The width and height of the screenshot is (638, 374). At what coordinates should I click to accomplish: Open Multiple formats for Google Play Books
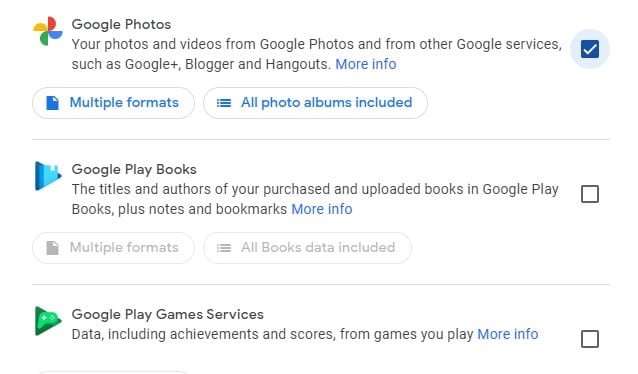pos(113,248)
